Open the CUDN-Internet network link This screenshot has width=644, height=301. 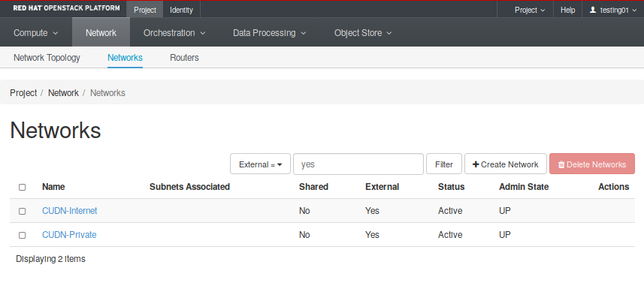click(70, 211)
